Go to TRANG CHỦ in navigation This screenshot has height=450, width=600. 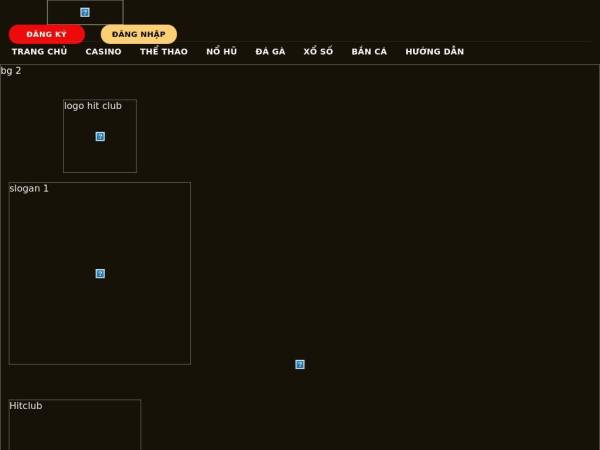(x=39, y=51)
